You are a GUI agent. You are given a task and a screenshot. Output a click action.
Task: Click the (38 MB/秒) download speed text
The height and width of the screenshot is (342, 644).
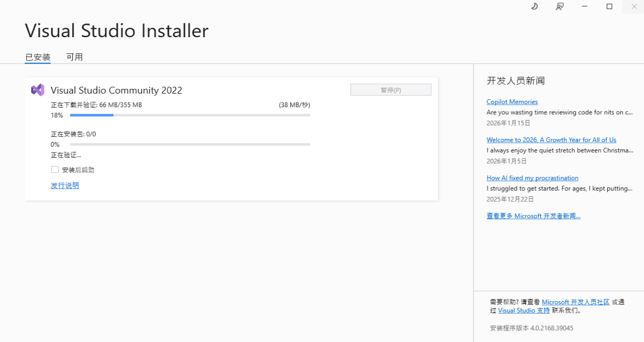click(x=294, y=105)
